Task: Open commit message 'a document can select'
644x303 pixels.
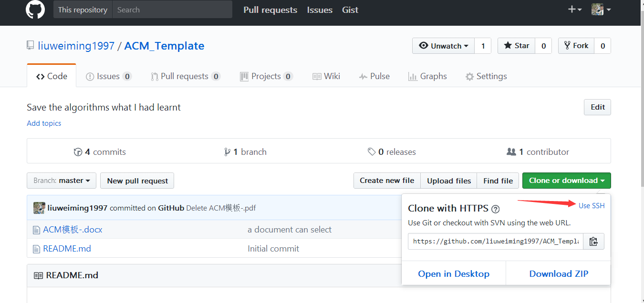Action: tap(290, 230)
